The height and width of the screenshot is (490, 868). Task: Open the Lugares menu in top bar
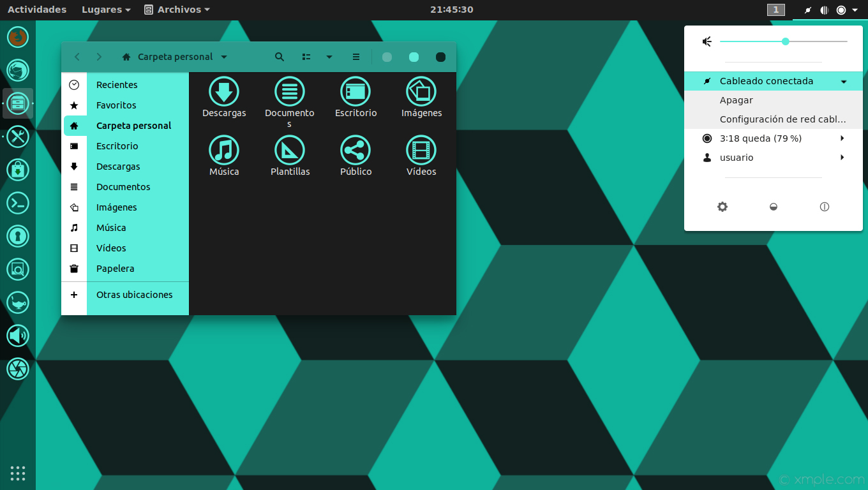click(106, 10)
